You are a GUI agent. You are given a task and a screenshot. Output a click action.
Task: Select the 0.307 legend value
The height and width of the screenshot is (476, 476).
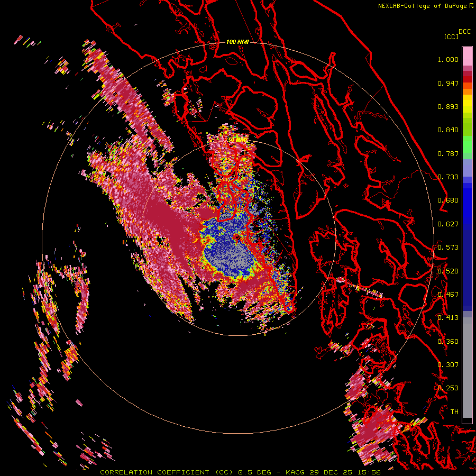tap(448, 365)
